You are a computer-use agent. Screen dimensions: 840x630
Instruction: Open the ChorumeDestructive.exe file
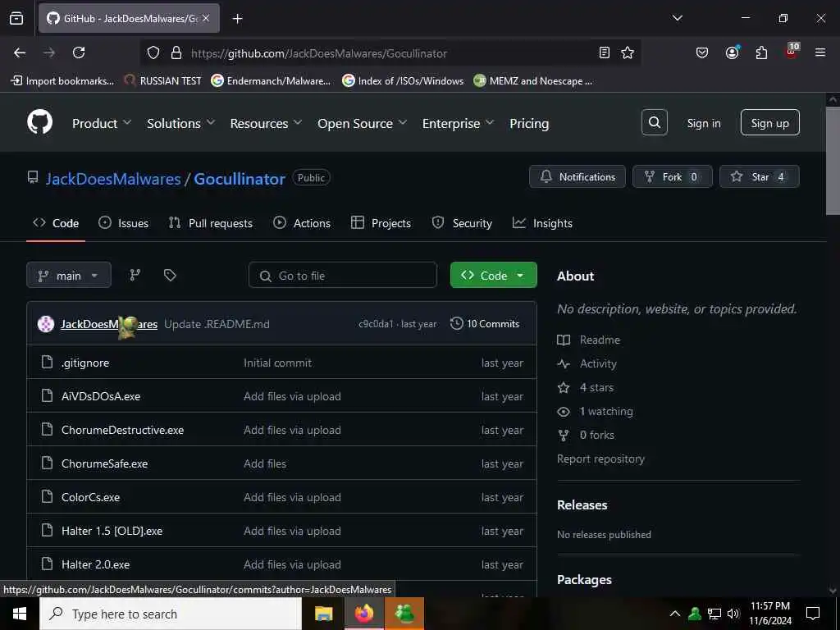[x=123, y=430]
